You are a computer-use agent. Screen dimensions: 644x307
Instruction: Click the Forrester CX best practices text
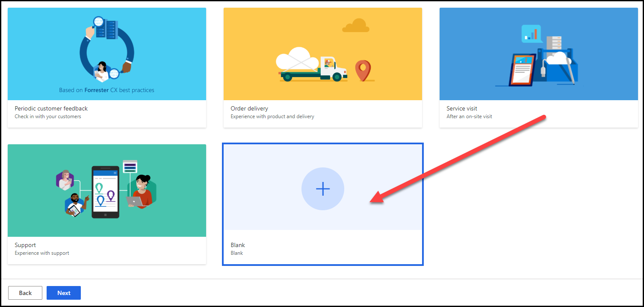[x=106, y=90]
